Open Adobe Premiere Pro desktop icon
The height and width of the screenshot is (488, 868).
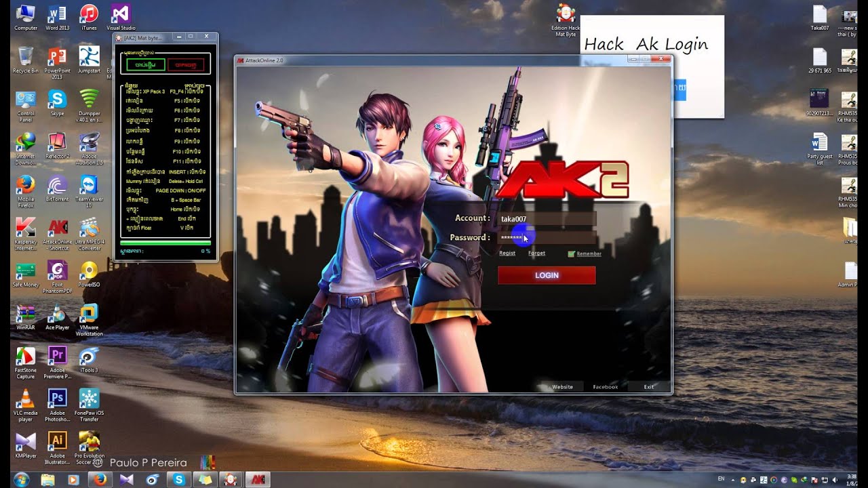point(57,363)
